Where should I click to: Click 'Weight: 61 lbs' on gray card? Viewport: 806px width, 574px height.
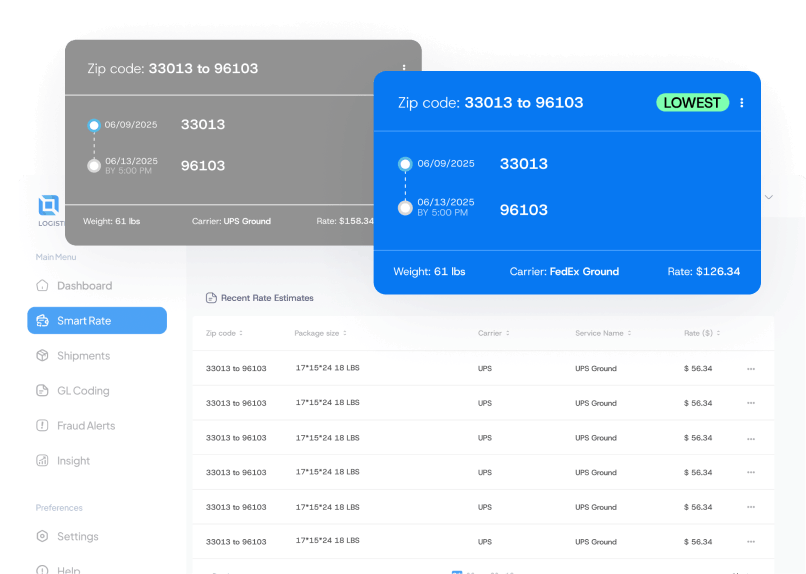tap(112, 221)
